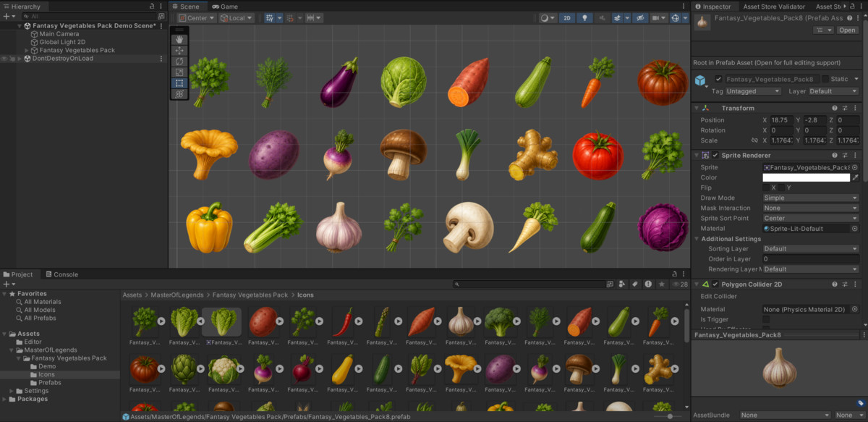
Task: Collapse the Transform component foldout
Action: tap(697, 108)
